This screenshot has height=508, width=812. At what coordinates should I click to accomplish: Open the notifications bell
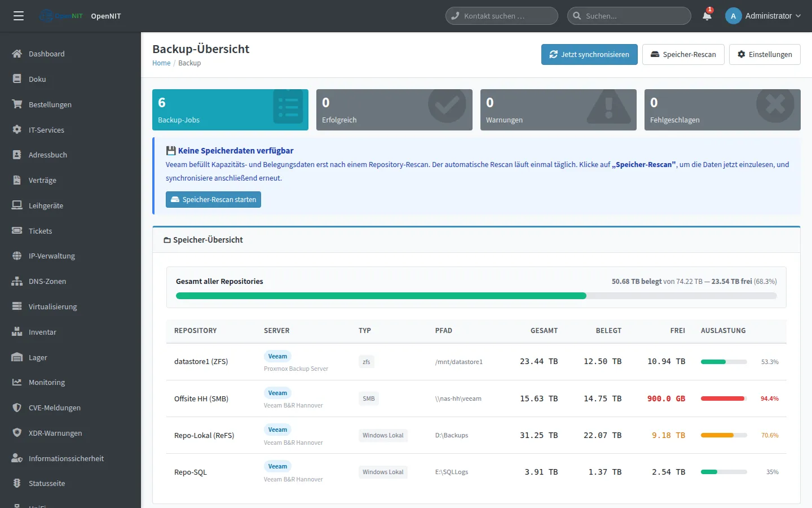tap(707, 16)
